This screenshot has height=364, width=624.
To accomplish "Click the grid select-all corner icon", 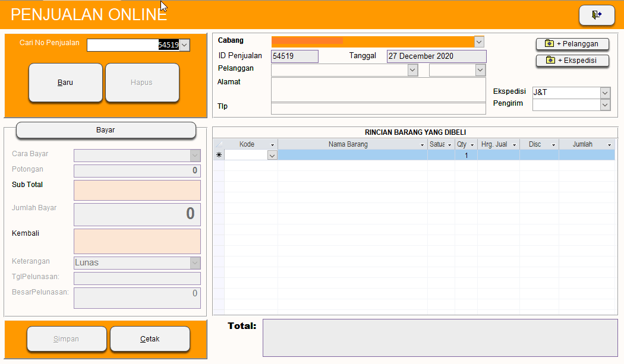I will (x=219, y=144).
